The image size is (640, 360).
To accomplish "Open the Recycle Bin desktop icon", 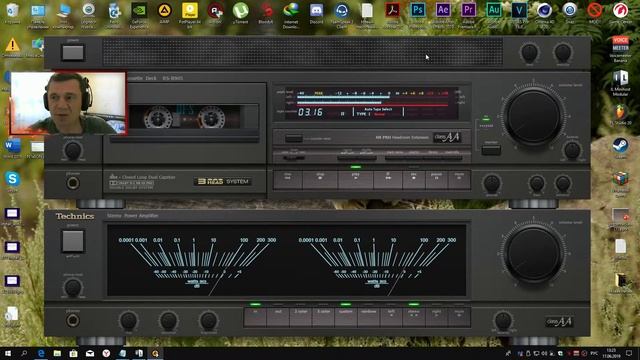I will [13, 14].
